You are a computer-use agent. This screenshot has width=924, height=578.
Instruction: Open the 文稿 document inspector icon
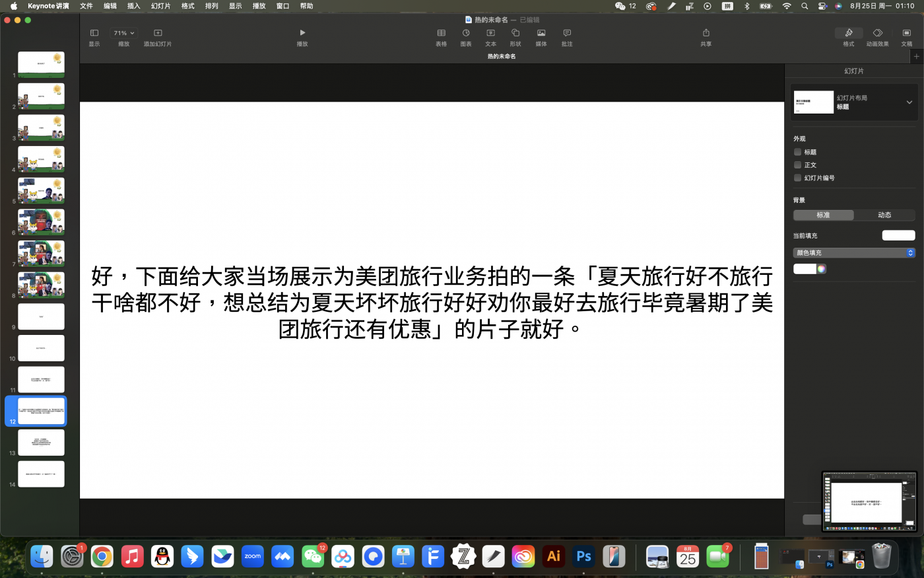[907, 33]
